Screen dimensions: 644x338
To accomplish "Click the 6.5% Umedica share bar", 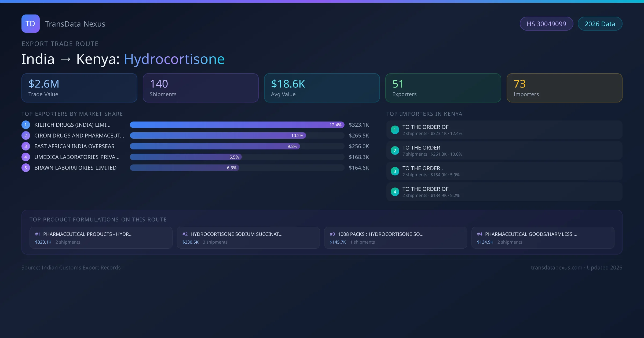I will pyautogui.click(x=186, y=157).
